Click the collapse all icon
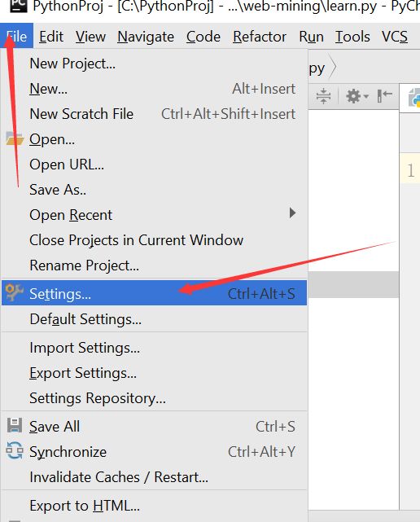Viewport: 420px width, 522px height. click(323, 96)
